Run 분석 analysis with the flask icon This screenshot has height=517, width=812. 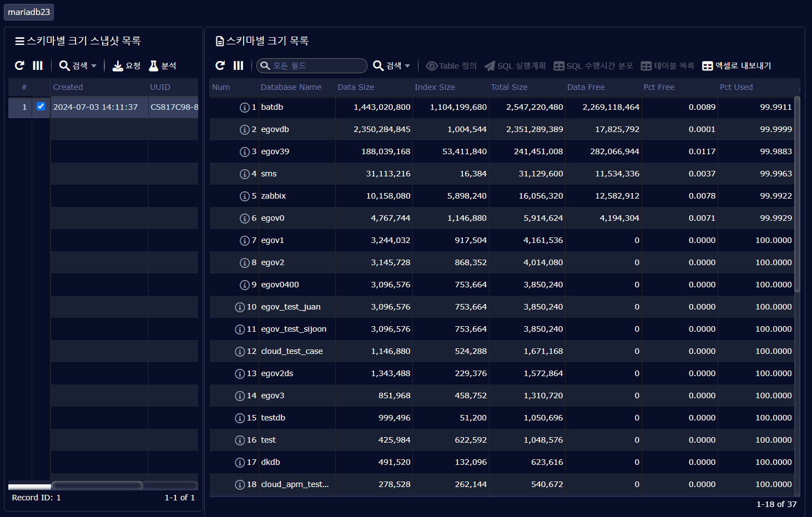tap(162, 65)
